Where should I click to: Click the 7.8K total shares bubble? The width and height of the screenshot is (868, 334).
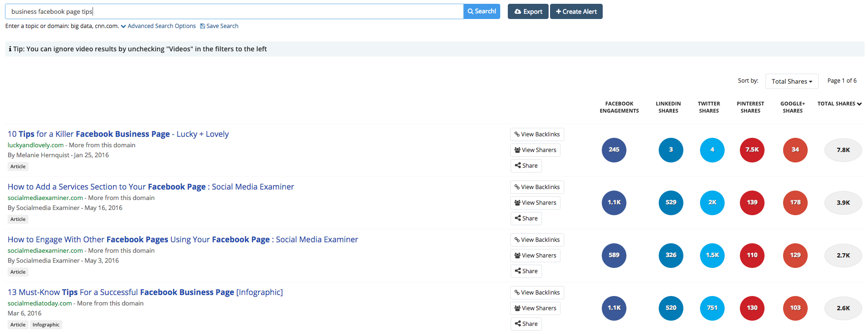843,150
